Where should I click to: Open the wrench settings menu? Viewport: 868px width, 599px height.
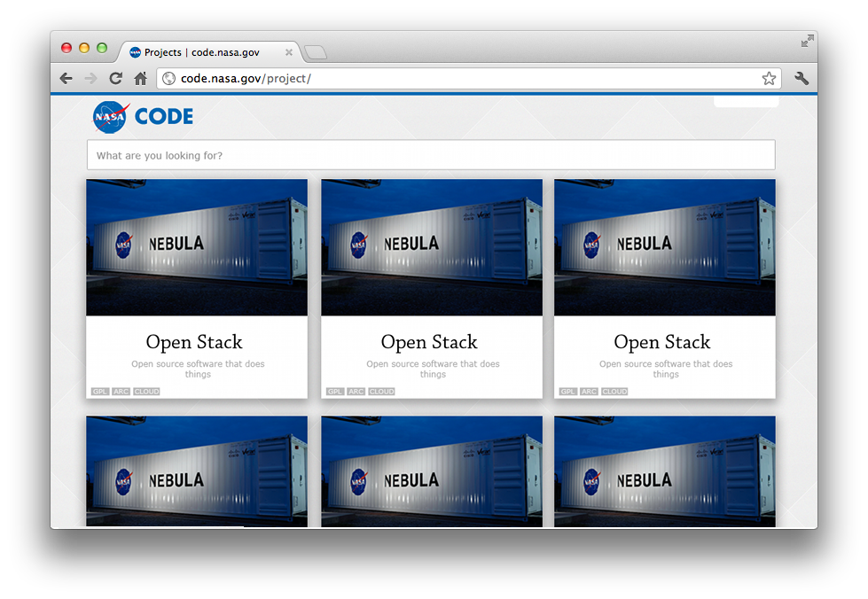tap(801, 79)
